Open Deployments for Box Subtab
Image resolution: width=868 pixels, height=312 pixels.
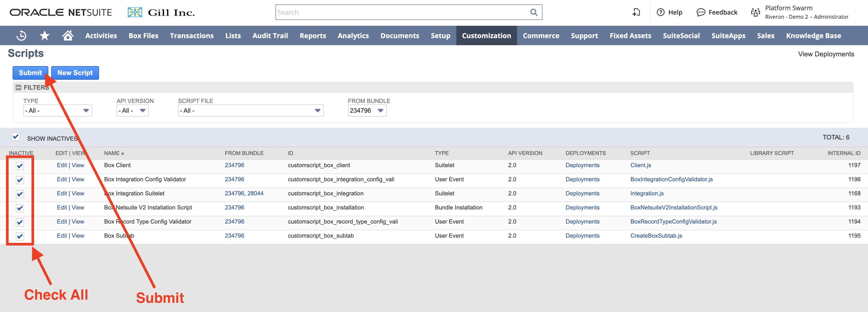[582, 236]
